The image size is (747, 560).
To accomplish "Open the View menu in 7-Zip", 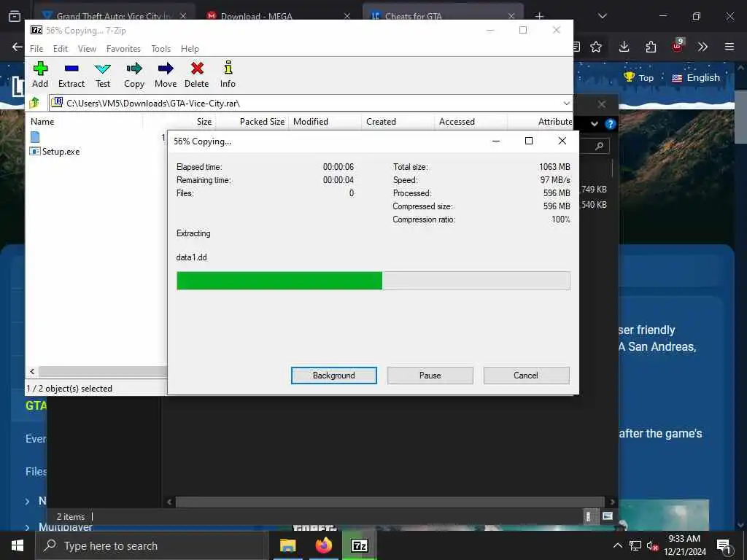I will coord(87,49).
